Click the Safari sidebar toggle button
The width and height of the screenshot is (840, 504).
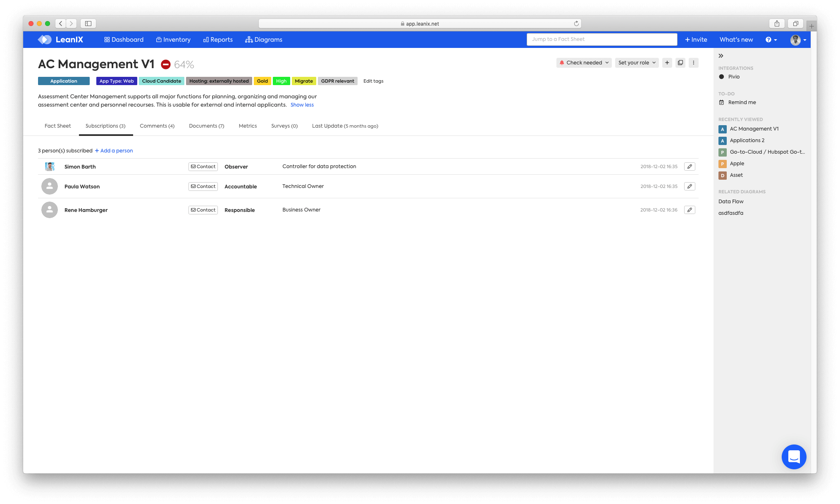tap(88, 24)
